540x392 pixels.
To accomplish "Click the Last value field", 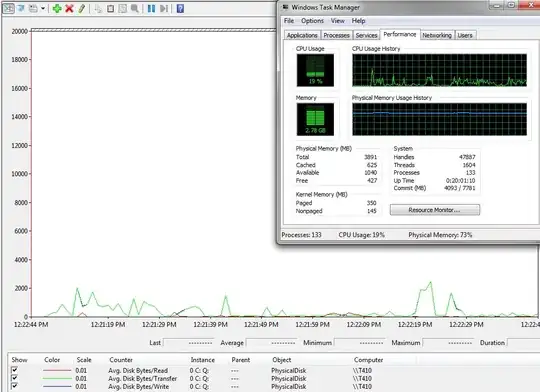I will (x=188, y=343).
